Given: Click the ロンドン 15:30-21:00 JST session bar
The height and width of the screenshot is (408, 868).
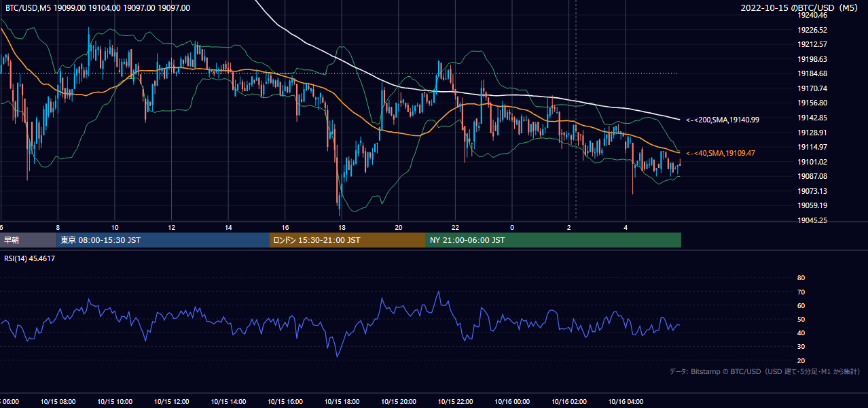Looking at the screenshot, I should 348,240.
